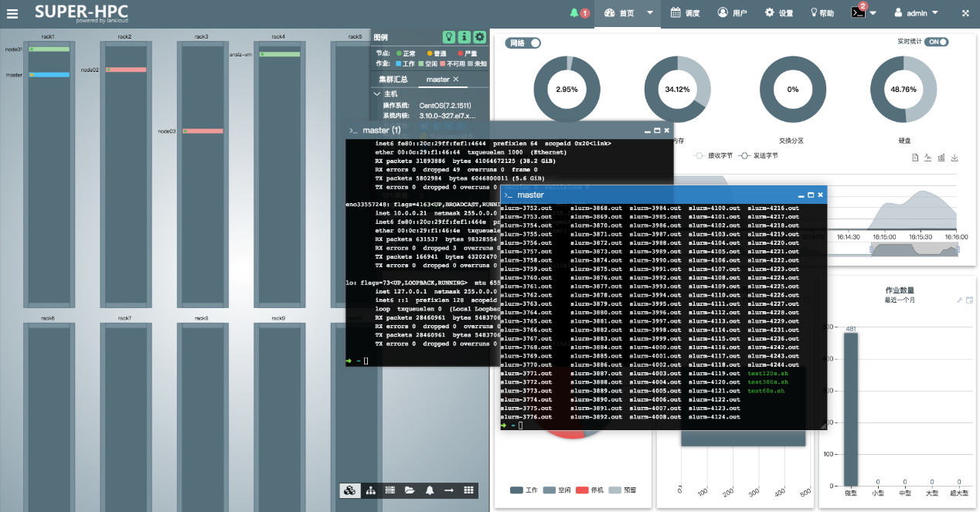Open calendar icon on job count chart

tap(969, 300)
